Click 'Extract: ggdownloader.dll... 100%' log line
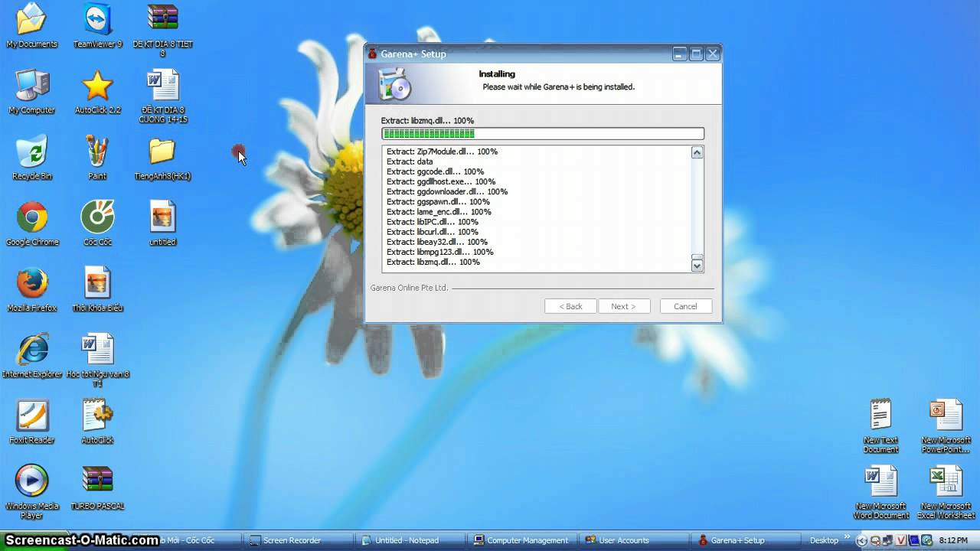Screen dimensions: 980x551 (x=447, y=191)
